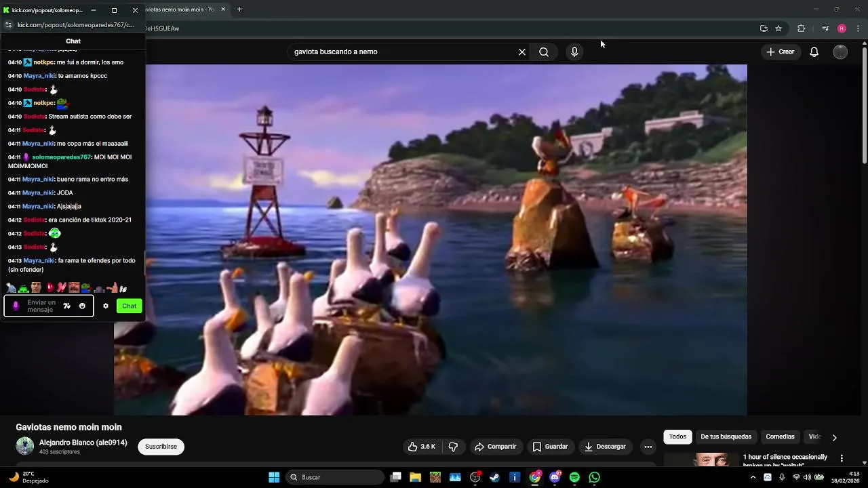
Task: Open OBS Studio from the taskbar
Action: click(475, 477)
